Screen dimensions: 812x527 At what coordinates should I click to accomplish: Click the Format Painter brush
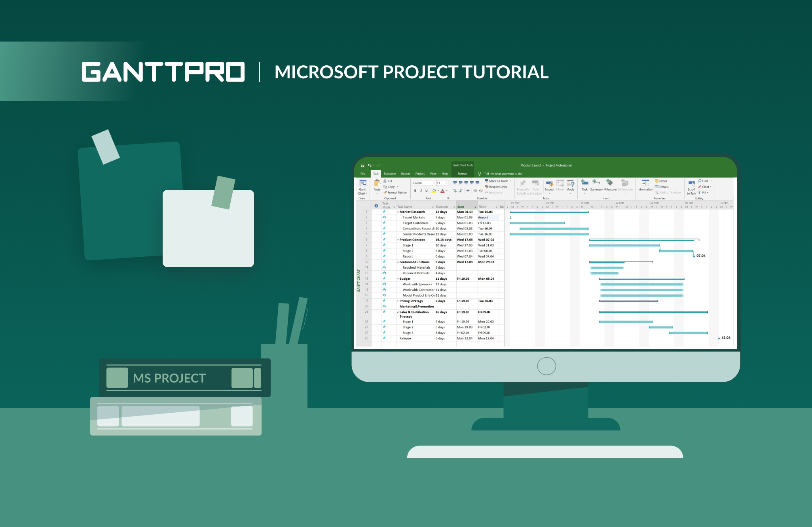coord(395,193)
